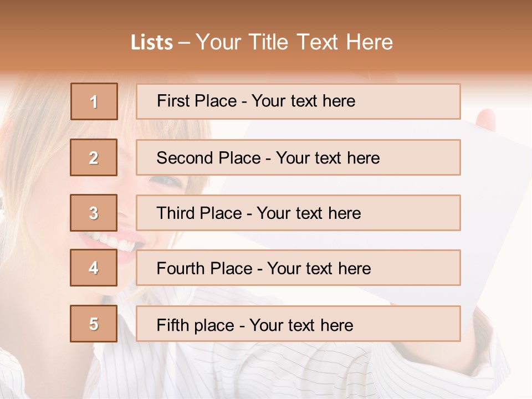Choose the number 5 square
The width and height of the screenshot is (532, 399).
pyautogui.click(x=94, y=324)
